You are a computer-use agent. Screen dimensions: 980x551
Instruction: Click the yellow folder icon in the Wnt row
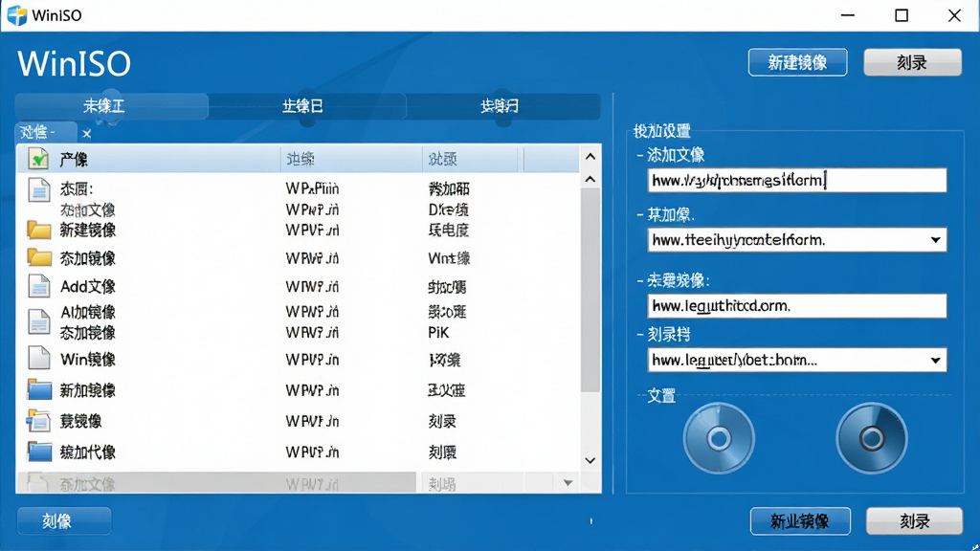click(38, 256)
